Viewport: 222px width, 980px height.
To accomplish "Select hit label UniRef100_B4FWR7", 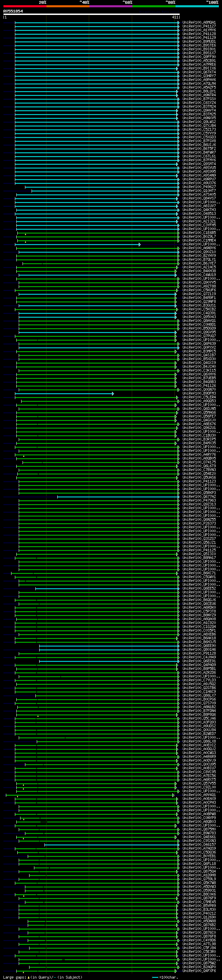I will (199, 153).
